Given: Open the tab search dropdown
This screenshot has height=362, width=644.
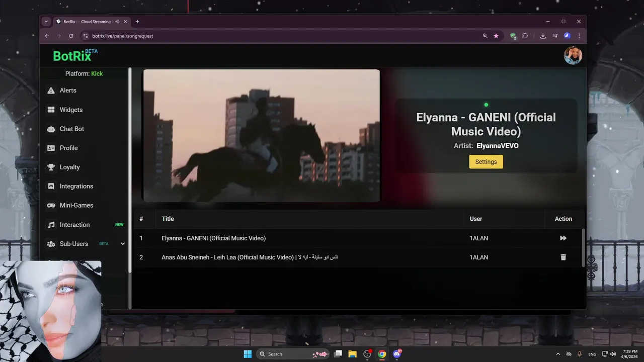Looking at the screenshot, I should click(46, 22).
